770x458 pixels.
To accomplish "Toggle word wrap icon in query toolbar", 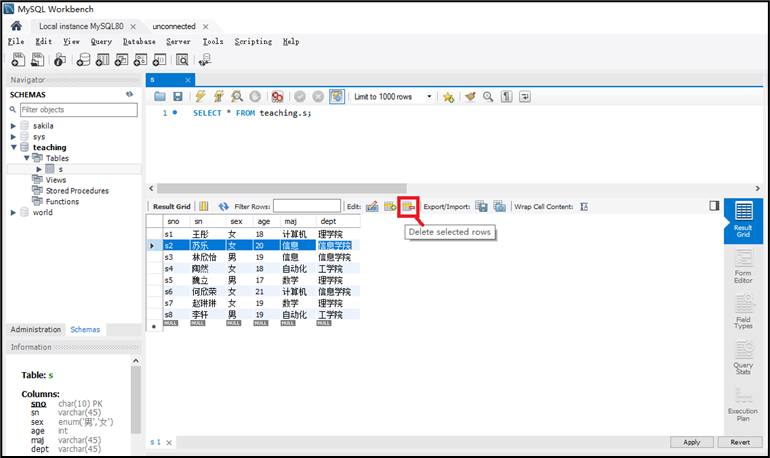I will tap(524, 97).
